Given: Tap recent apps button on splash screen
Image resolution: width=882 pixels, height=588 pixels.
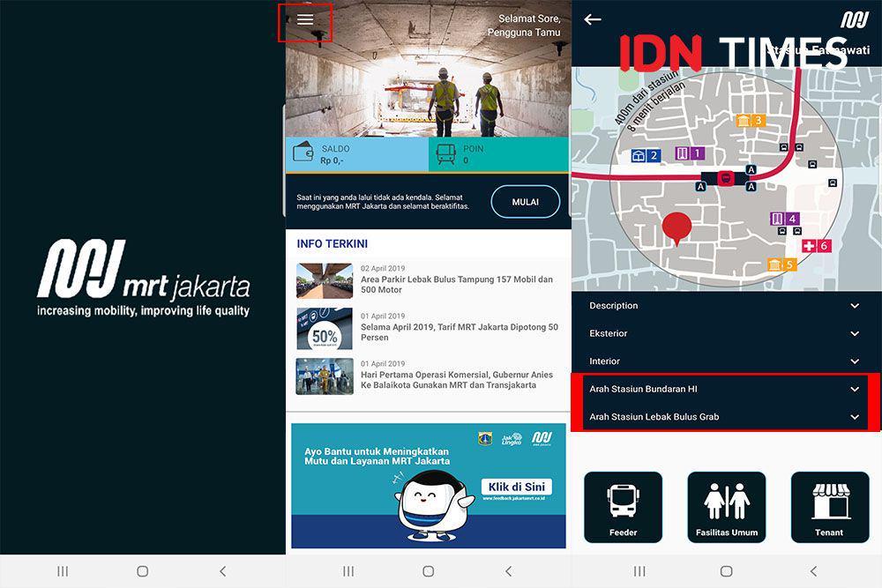Looking at the screenshot, I should (63, 571).
